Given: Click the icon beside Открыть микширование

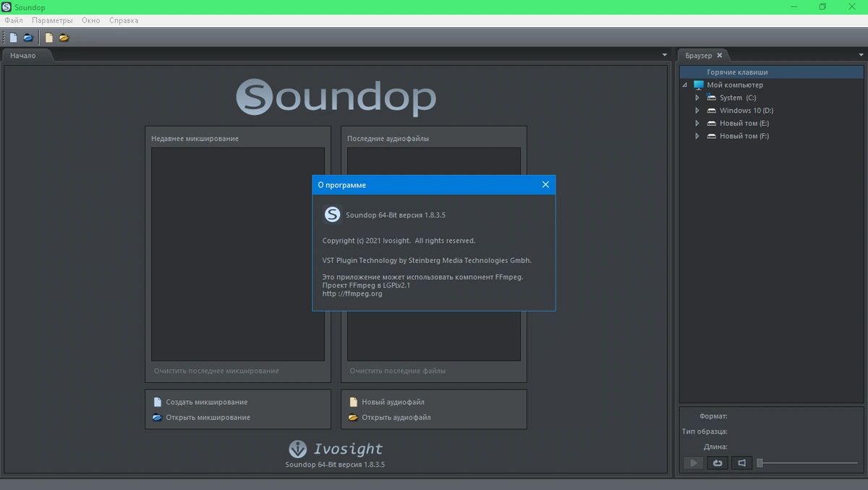Looking at the screenshot, I should coord(158,418).
